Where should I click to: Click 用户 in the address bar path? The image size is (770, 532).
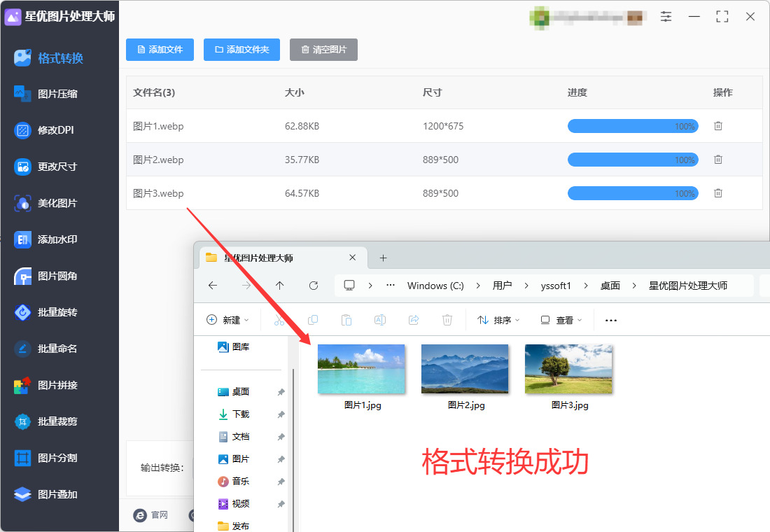point(503,286)
